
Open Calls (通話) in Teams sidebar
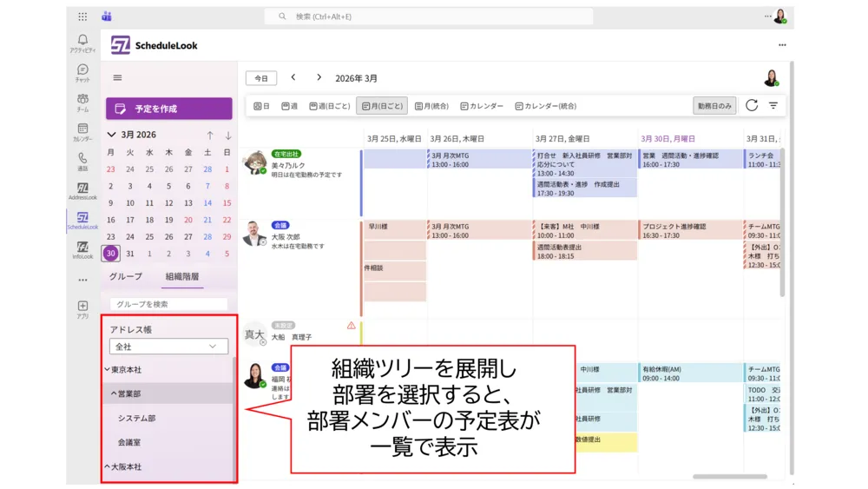coord(82,162)
